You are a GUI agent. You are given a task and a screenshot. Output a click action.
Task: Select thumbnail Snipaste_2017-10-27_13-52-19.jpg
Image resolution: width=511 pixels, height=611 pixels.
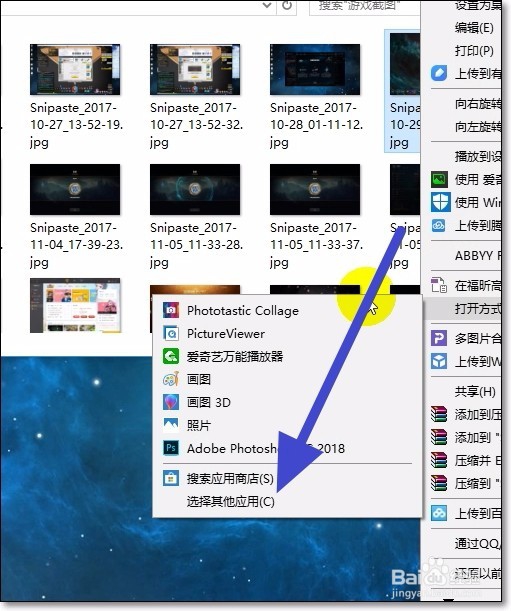point(75,69)
